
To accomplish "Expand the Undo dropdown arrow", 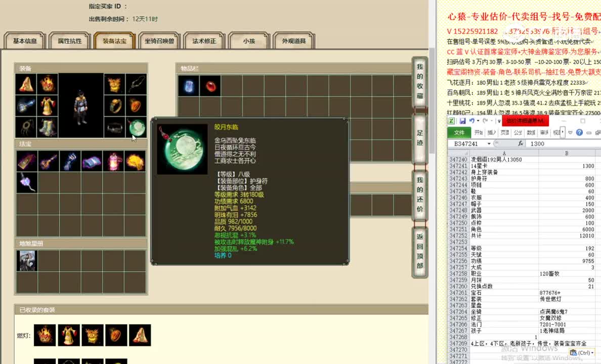I will tap(479, 120).
